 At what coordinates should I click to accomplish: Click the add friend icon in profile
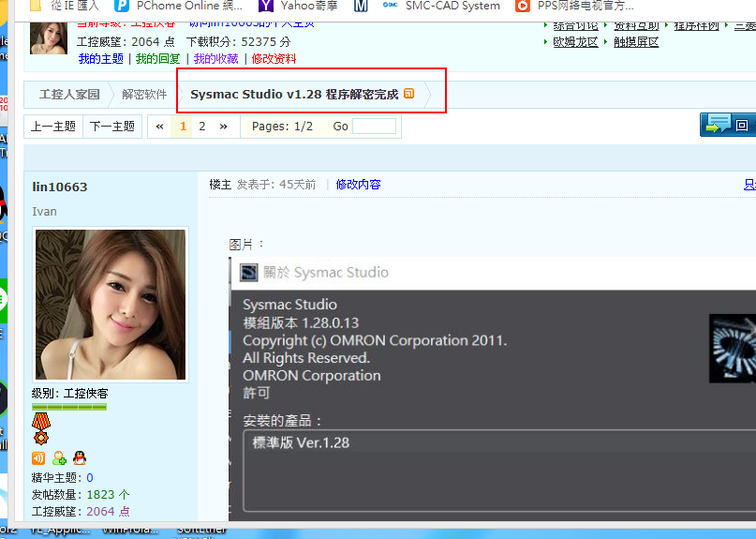click(59, 457)
